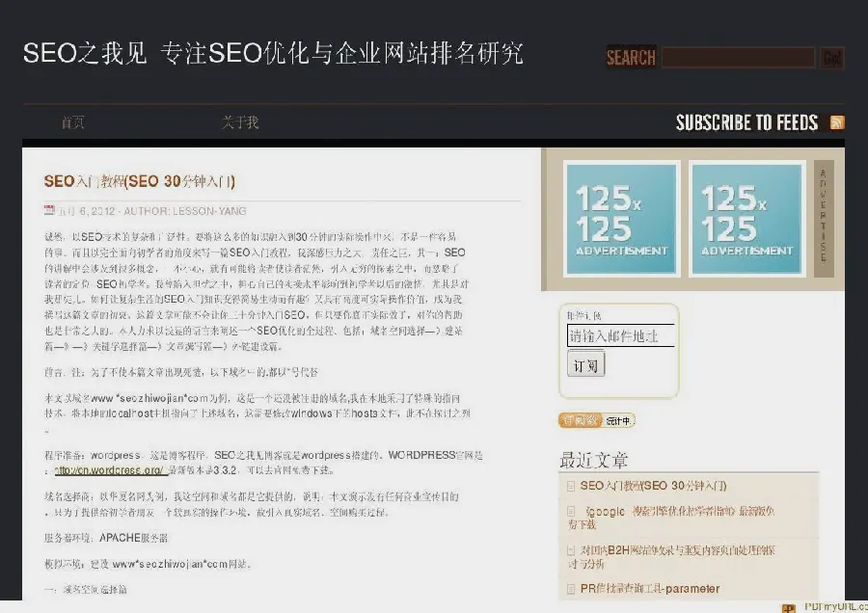Open the 首页 menu item
This screenshot has width=868, height=613.
72,122
